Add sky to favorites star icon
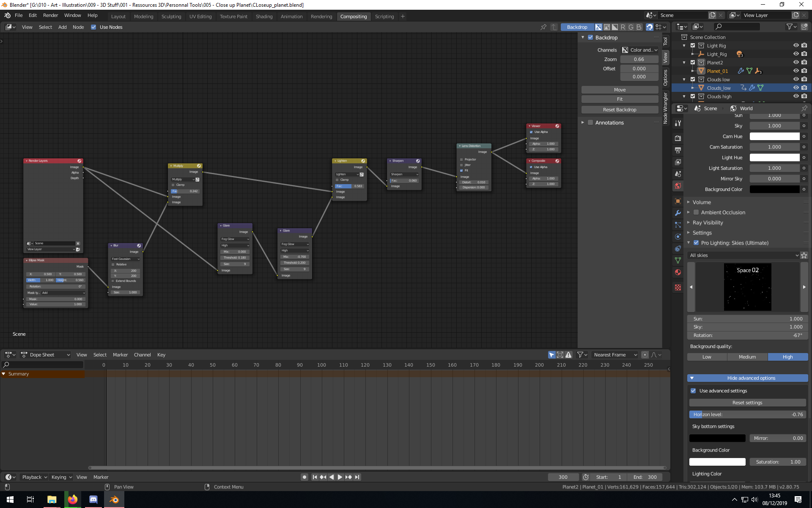812x508 pixels. click(804, 255)
